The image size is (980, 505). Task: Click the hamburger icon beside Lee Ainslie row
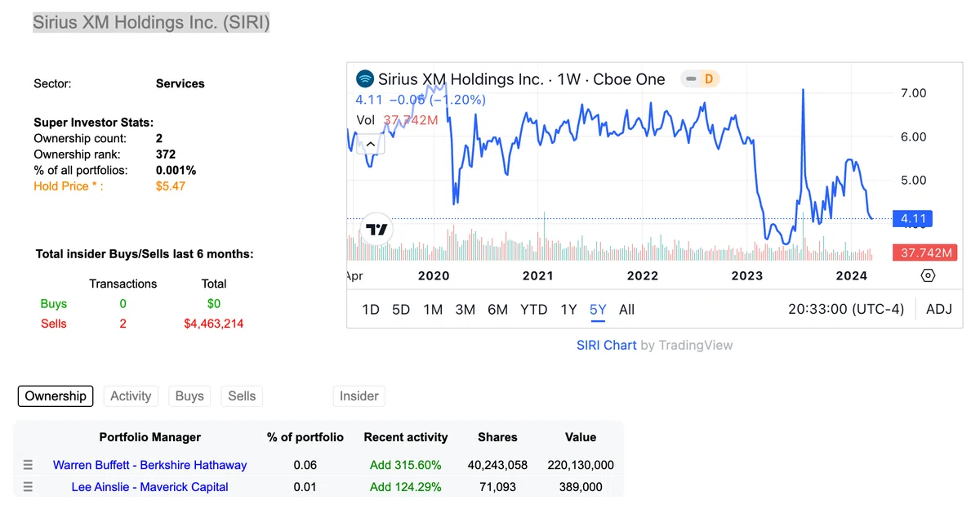click(x=28, y=487)
